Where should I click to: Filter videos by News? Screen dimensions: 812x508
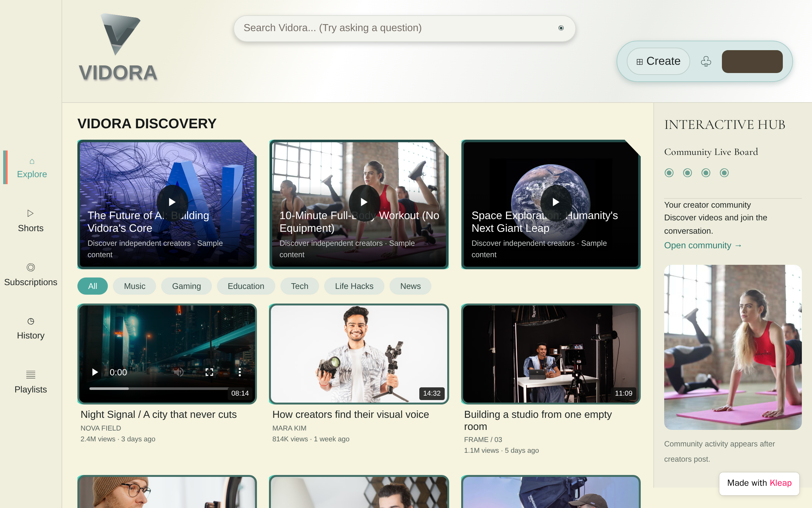point(410,286)
